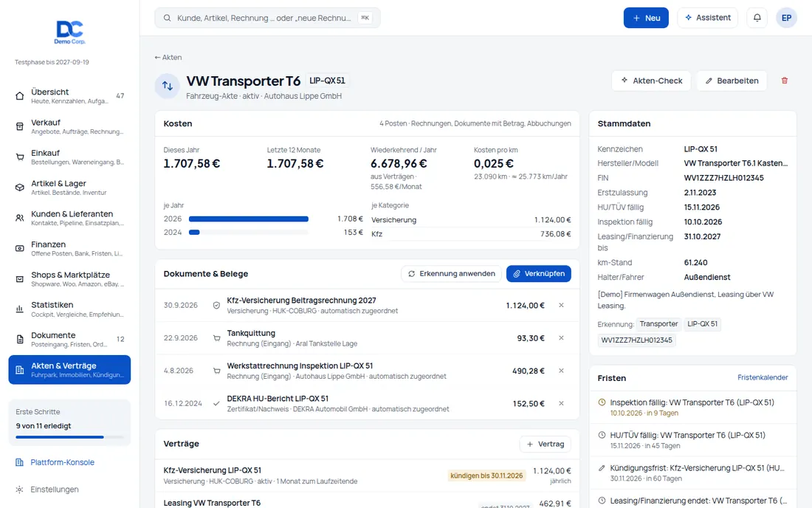Click the Artikel & Lager box icon
The height and width of the screenshot is (508, 812).
click(20, 188)
